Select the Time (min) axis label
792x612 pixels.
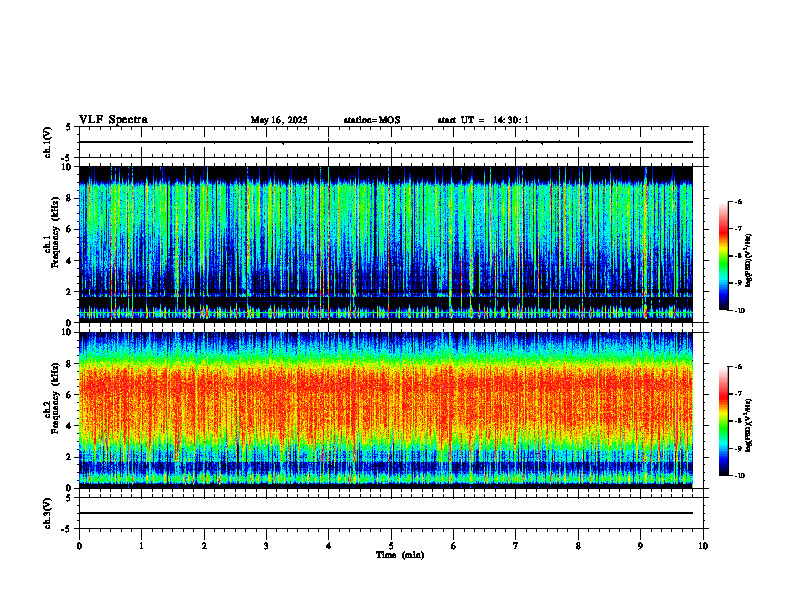[400, 555]
